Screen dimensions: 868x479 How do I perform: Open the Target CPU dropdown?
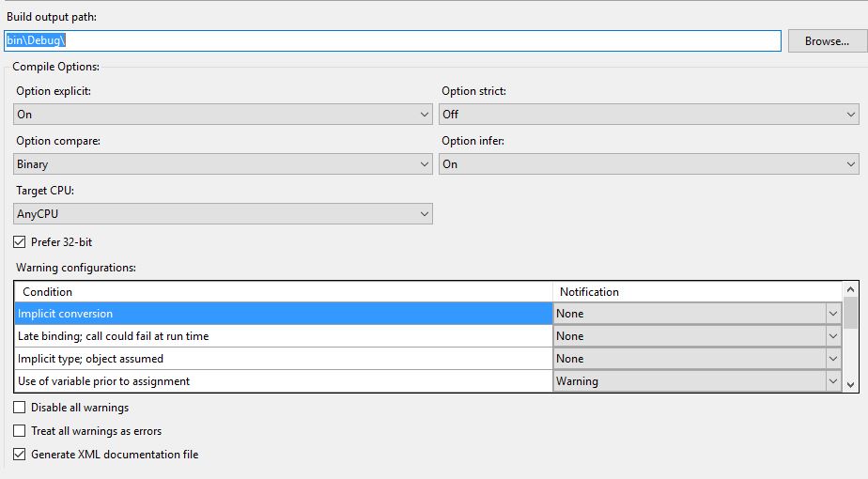pyautogui.click(x=224, y=214)
